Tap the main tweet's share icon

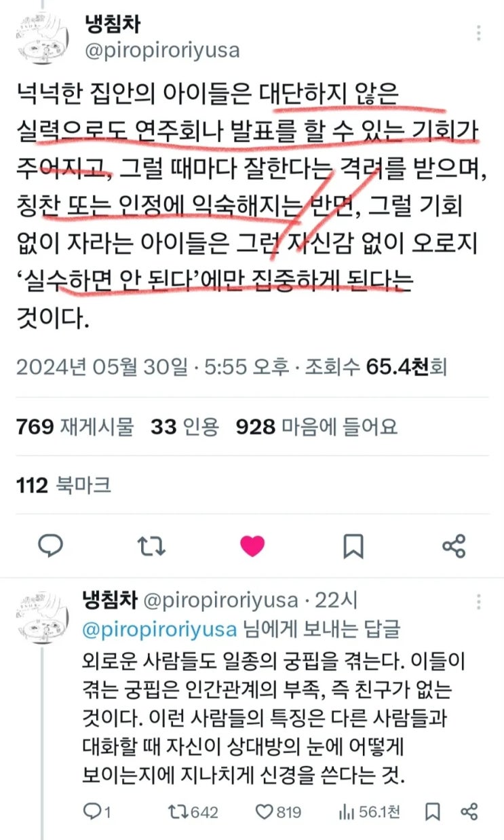[x=454, y=546]
